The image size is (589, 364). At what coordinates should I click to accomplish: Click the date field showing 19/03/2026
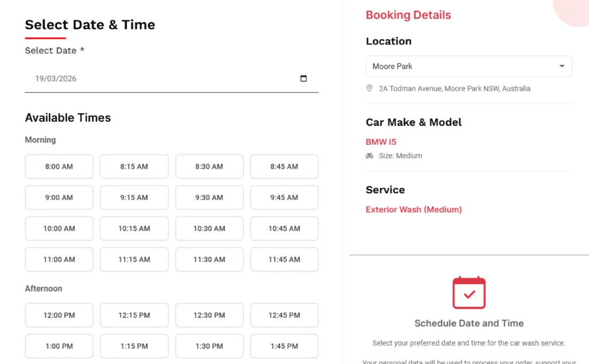click(171, 79)
